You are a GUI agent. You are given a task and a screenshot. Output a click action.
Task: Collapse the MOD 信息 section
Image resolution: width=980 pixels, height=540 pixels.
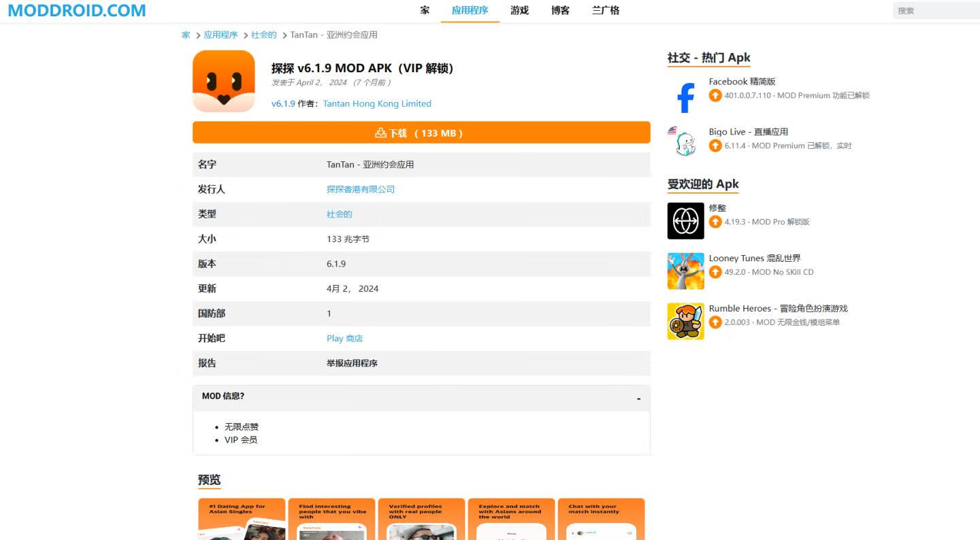[638, 399]
